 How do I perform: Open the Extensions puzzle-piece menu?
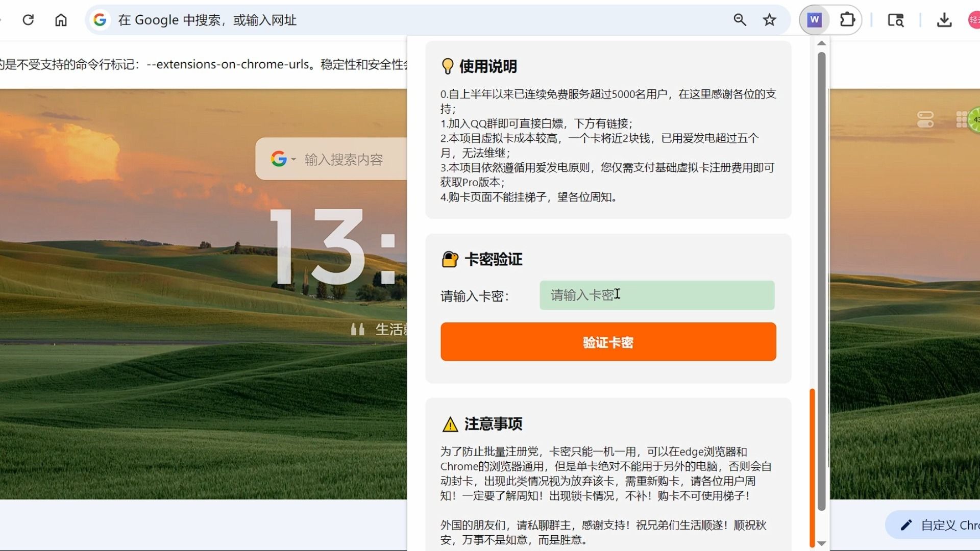pyautogui.click(x=847, y=20)
